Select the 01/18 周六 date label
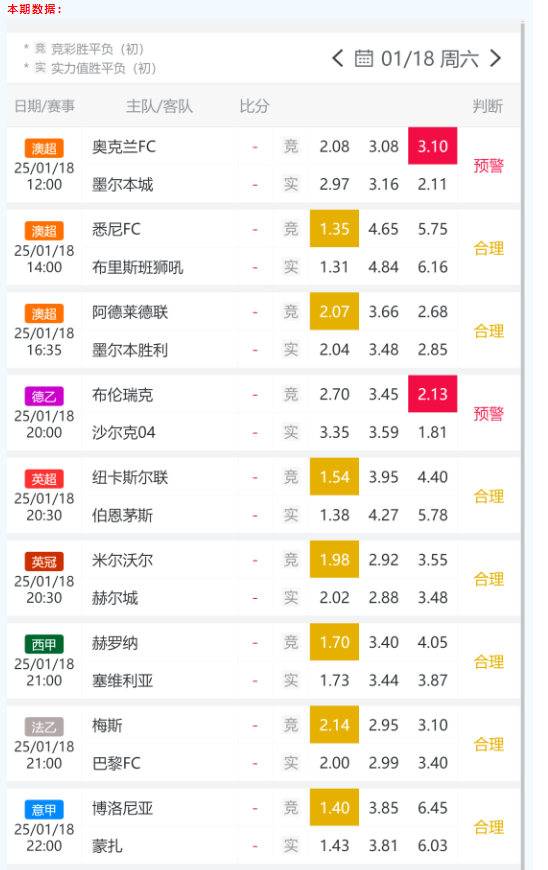This screenshot has height=870, width=548. coord(430,58)
